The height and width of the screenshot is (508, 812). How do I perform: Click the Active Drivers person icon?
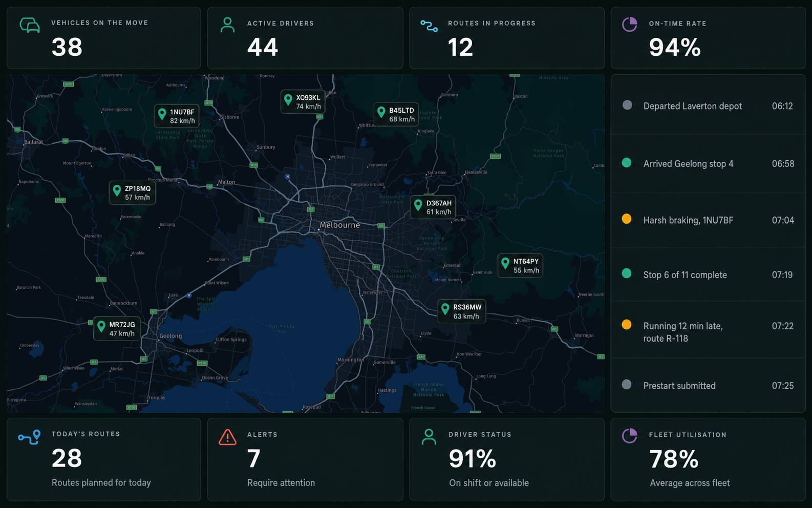click(227, 25)
